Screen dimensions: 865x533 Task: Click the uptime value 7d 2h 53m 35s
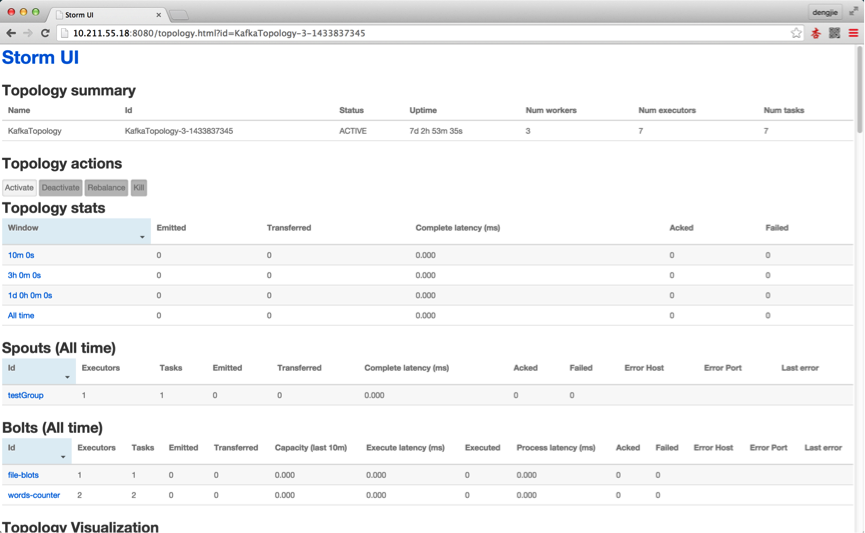(x=436, y=131)
